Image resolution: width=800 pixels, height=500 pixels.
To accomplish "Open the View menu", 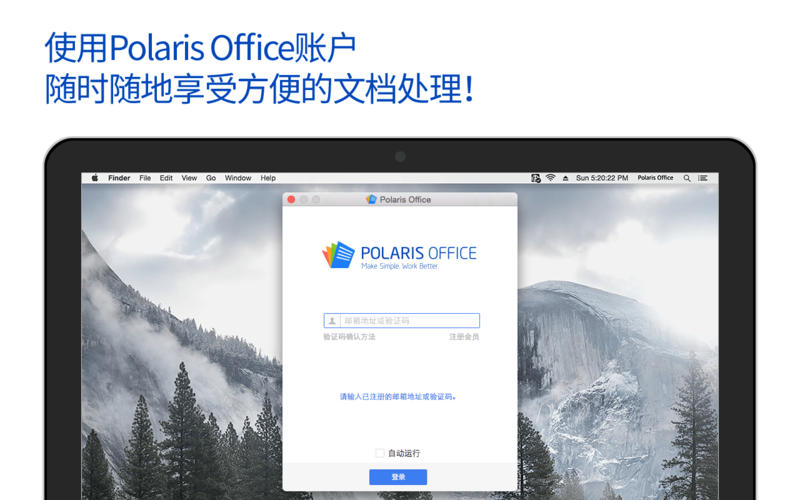I will pos(189,178).
